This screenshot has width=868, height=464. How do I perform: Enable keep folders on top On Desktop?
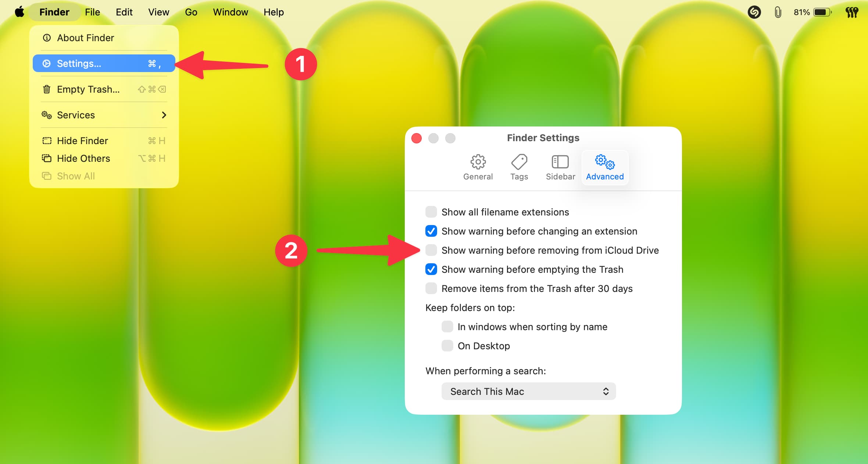pyautogui.click(x=447, y=346)
